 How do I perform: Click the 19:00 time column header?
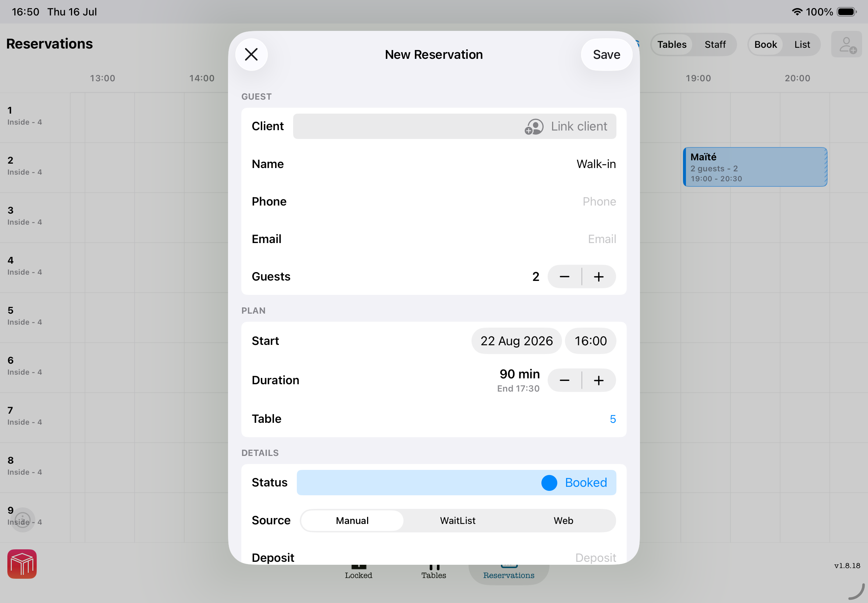698,78
